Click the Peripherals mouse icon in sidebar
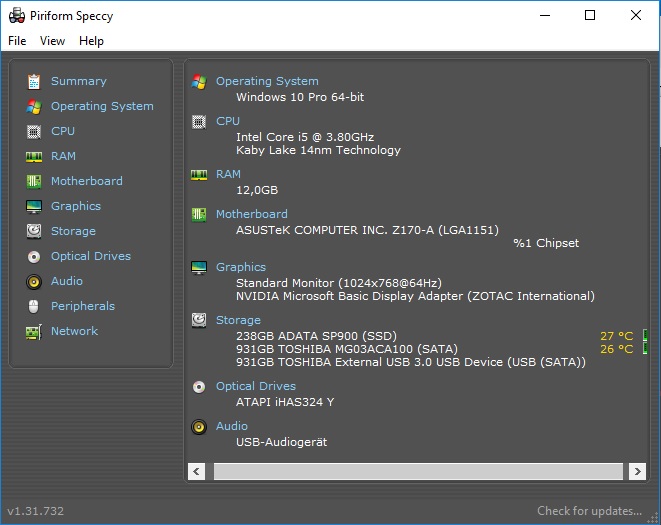661x525 pixels. click(x=34, y=307)
